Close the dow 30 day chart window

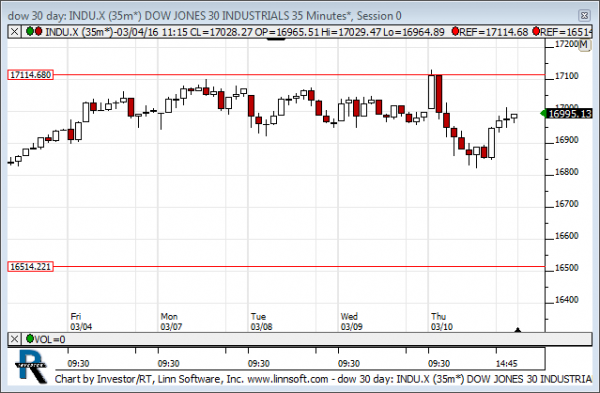coord(584,15)
